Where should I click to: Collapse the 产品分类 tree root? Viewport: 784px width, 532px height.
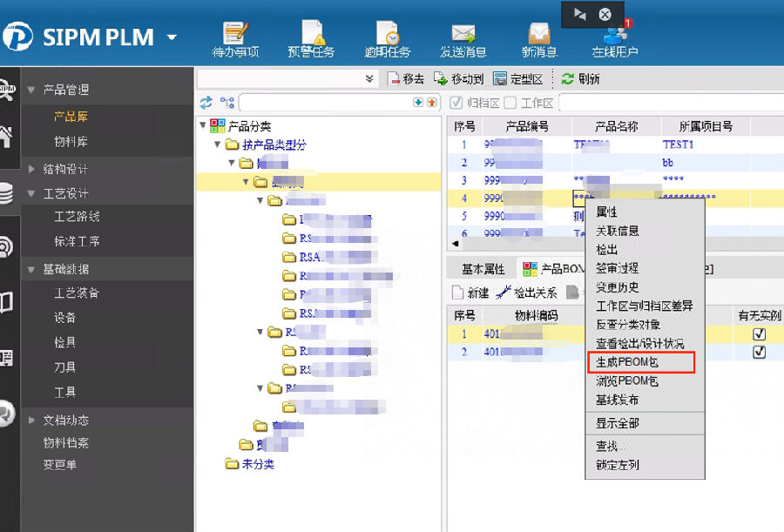tap(203, 125)
